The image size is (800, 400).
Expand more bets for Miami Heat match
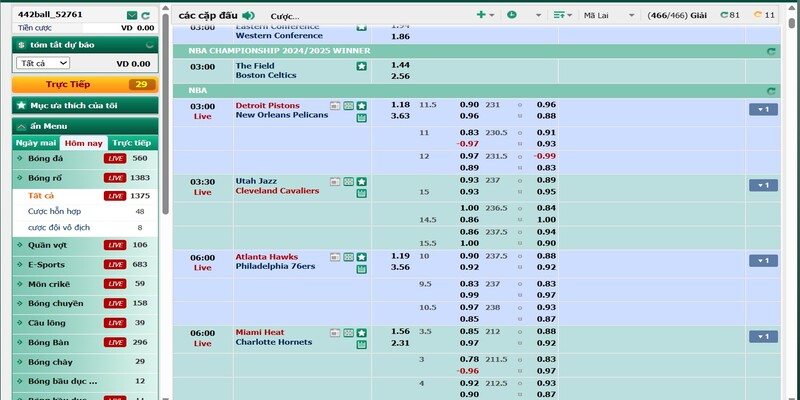[763, 337]
